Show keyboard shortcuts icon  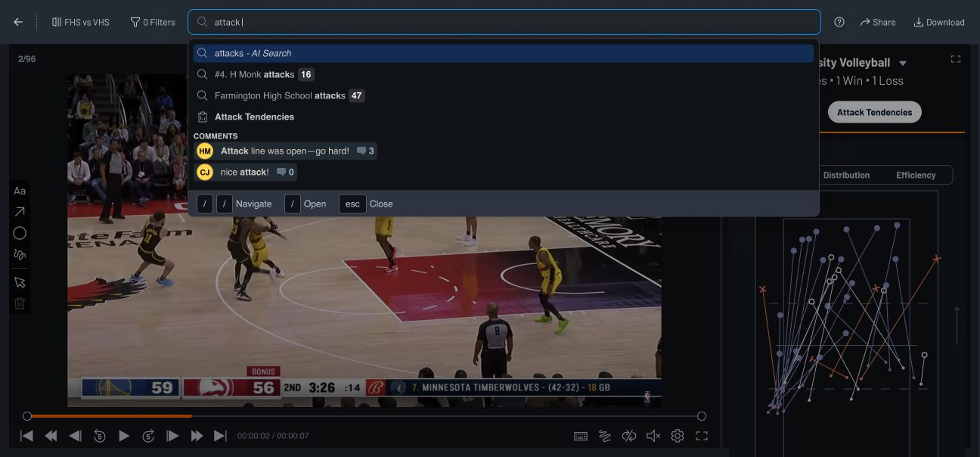(x=581, y=436)
